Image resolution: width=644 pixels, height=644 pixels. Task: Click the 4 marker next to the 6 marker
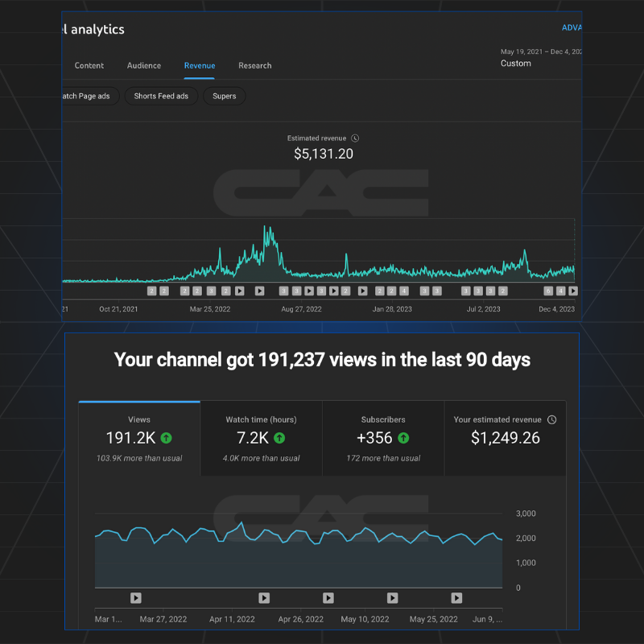point(560,291)
